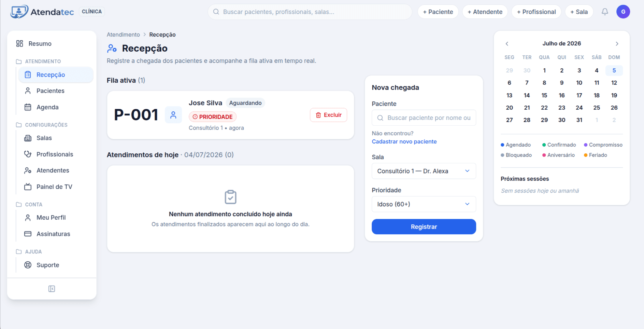The height and width of the screenshot is (329, 644).
Task: Open Painel de TV in sidebar
Action: pyautogui.click(x=56, y=187)
